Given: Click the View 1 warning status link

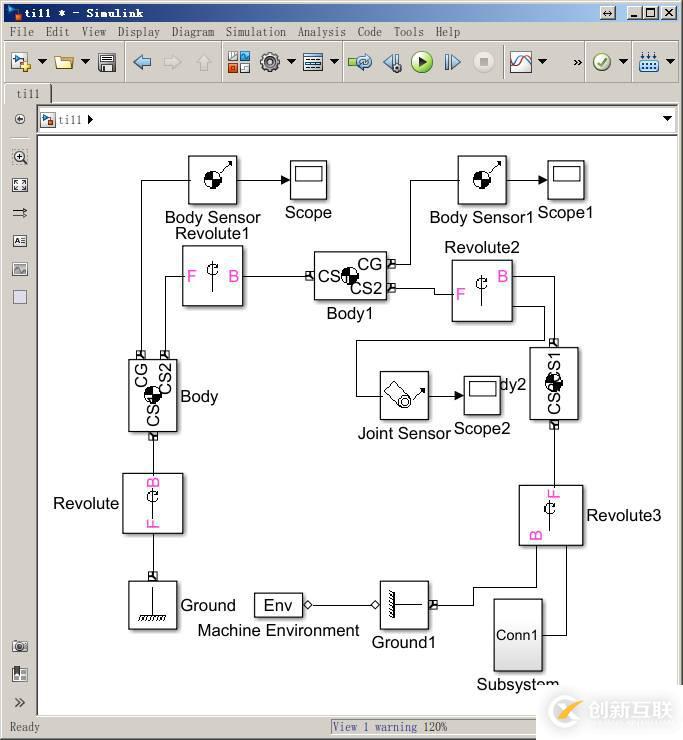Looking at the screenshot, I should click(x=373, y=727).
